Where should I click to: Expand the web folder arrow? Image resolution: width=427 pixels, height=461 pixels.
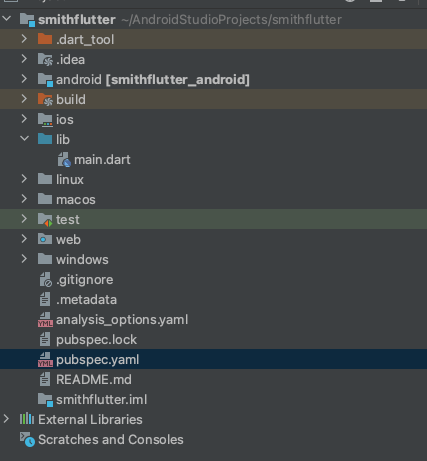24,239
